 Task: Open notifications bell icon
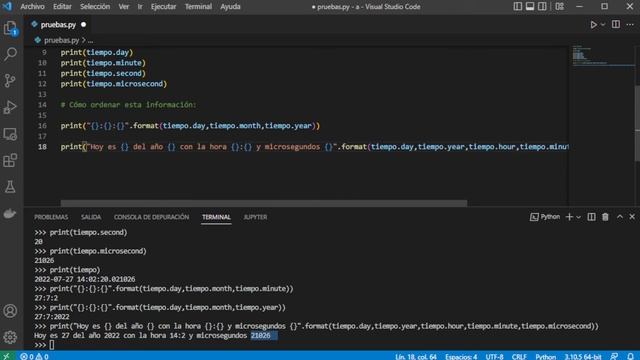631,356
